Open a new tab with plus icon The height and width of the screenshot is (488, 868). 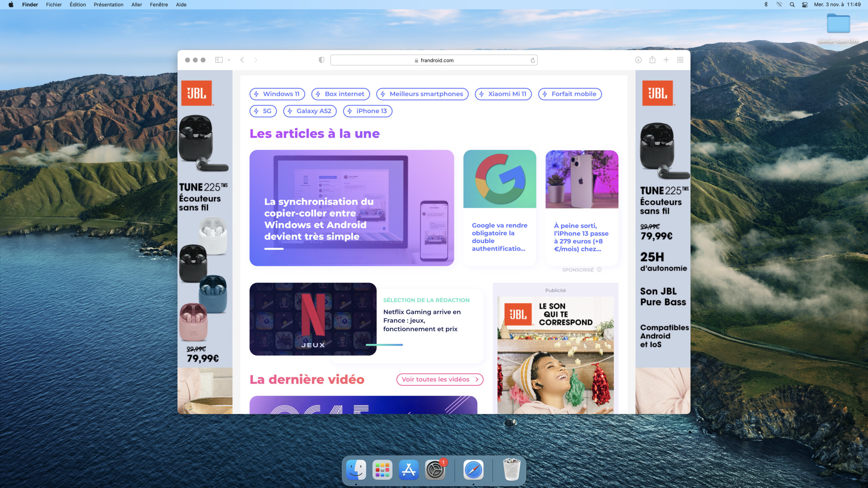(666, 60)
